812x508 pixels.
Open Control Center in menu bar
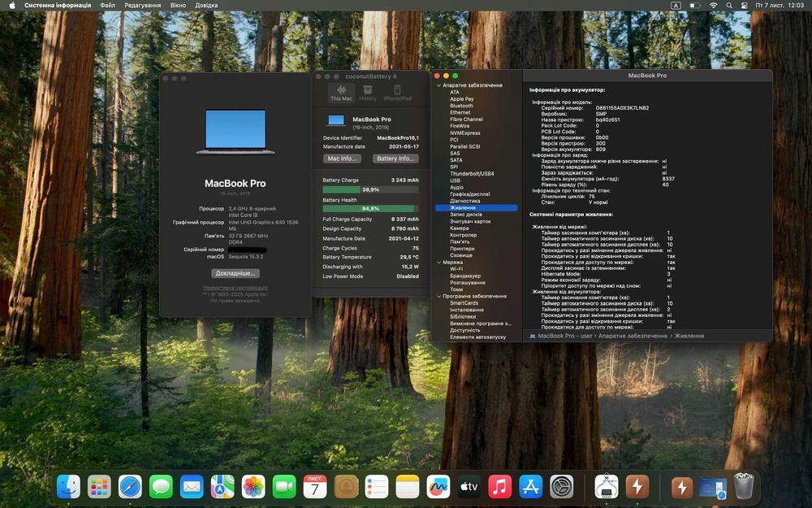tap(744, 5)
